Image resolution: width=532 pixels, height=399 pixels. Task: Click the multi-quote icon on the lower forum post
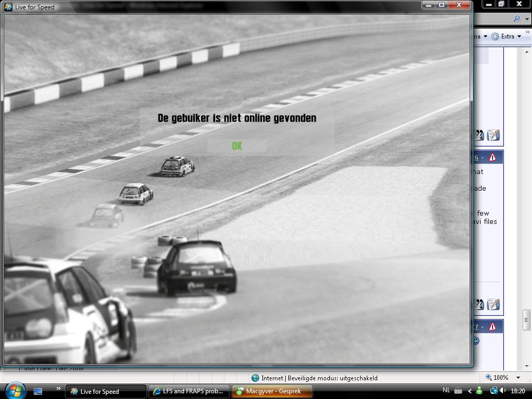tap(478, 304)
